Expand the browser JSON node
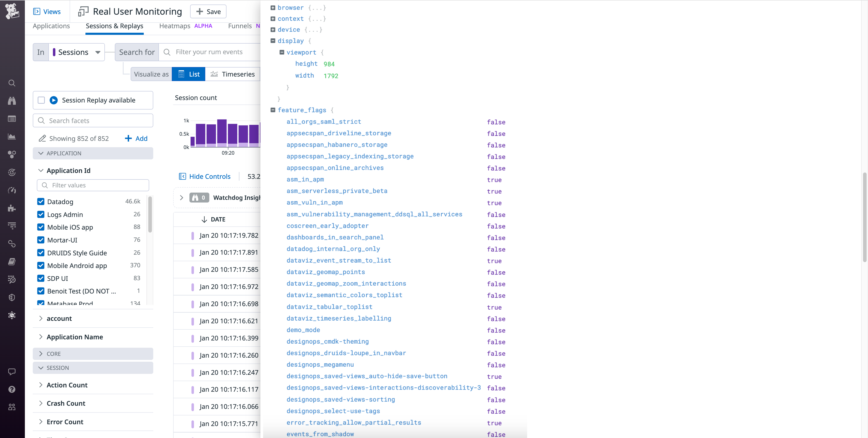The width and height of the screenshot is (868, 438). coord(273,7)
